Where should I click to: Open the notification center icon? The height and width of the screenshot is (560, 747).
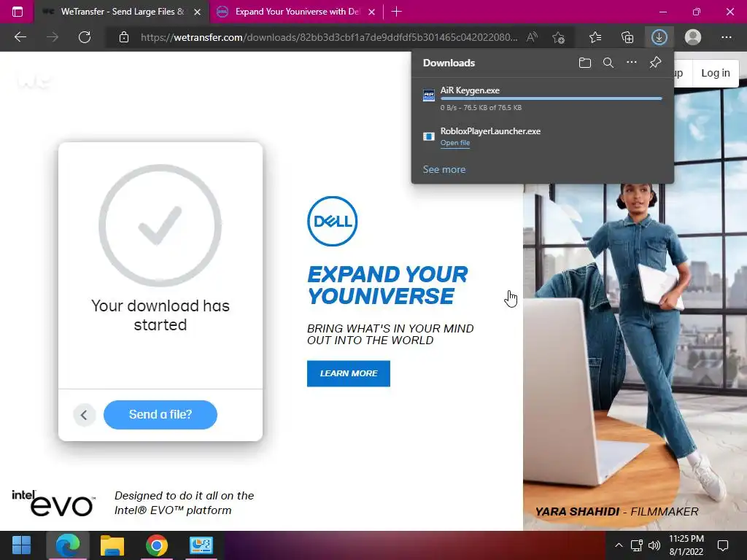click(723, 545)
